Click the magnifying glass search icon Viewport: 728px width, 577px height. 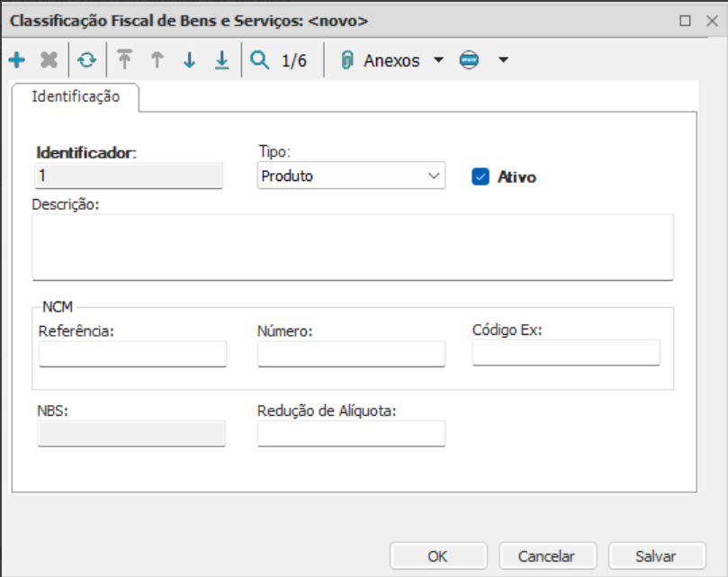(260, 60)
